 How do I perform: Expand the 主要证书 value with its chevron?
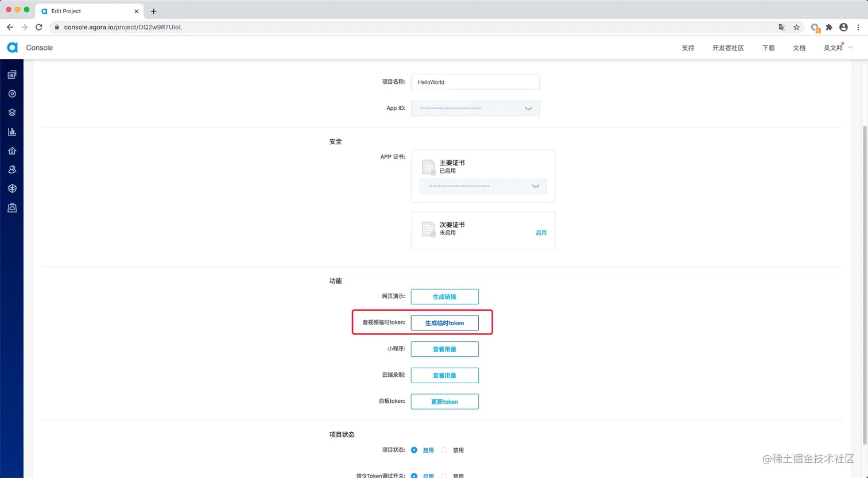tap(535, 186)
